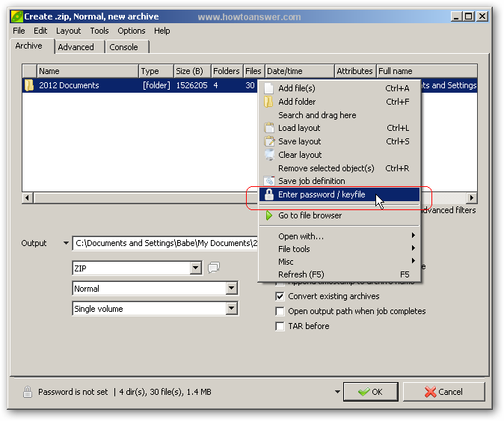This screenshot has width=504, height=421.
Task: Open the Options menu
Action: 132,31
